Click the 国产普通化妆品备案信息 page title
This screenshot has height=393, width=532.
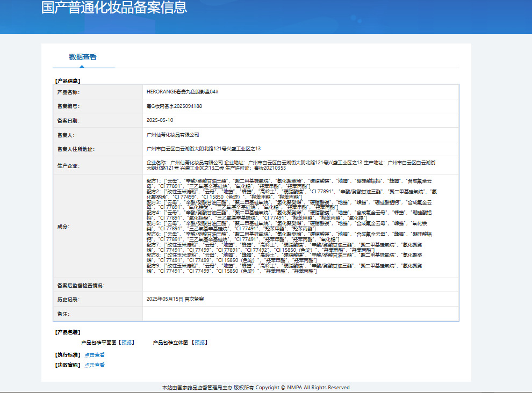point(114,8)
